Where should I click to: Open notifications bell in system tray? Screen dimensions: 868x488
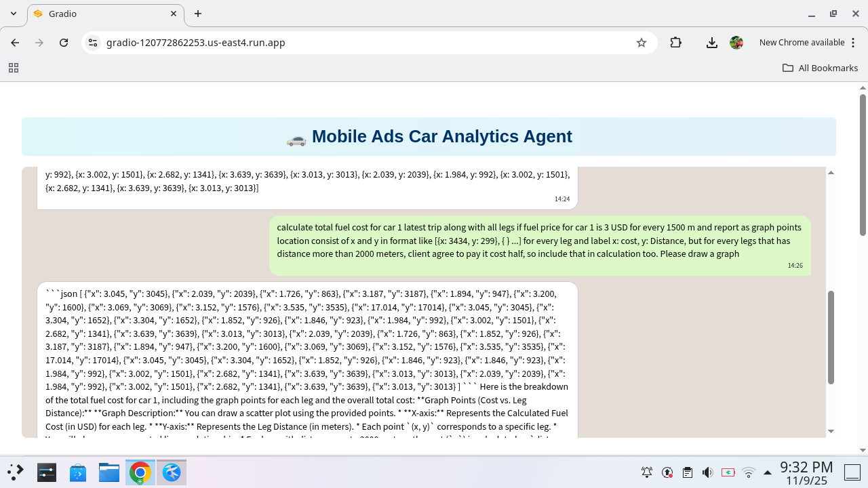[x=647, y=472]
